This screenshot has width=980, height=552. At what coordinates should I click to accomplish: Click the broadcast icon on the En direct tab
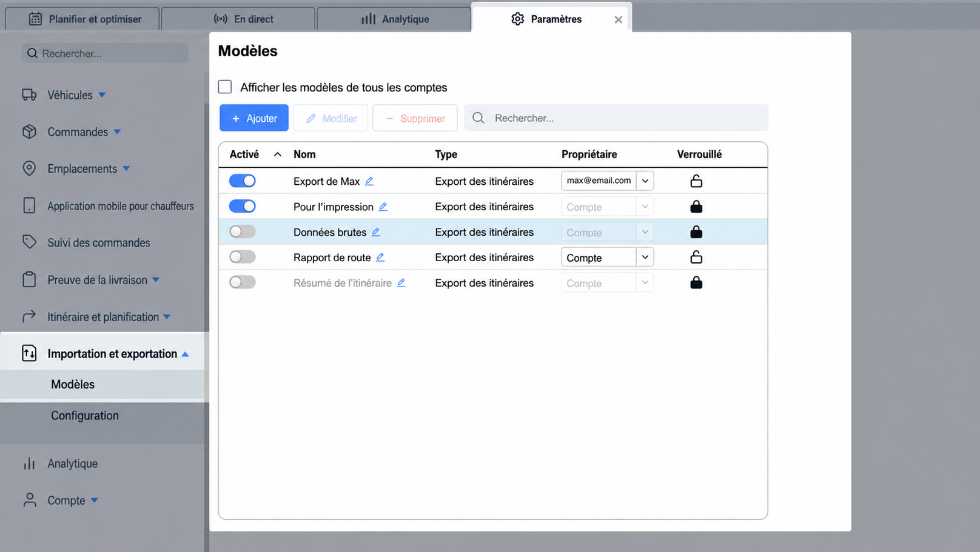221,19
